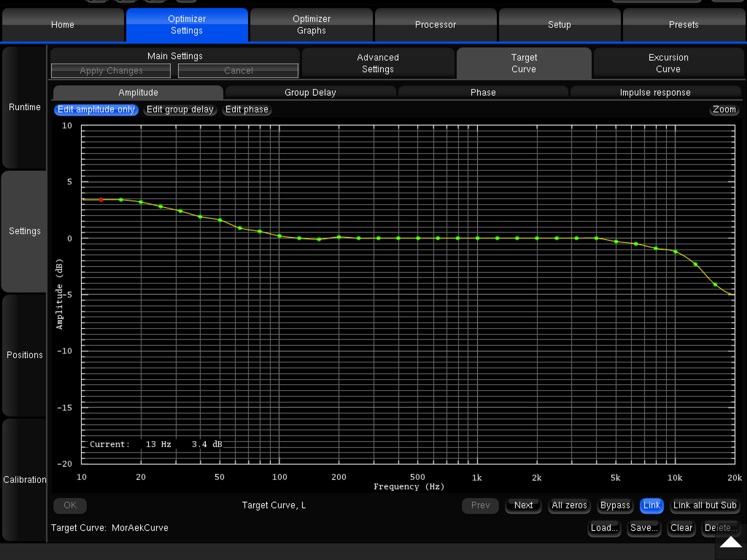The height and width of the screenshot is (560, 747).
Task: Switch to the Excursion Curve tab
Action: pos(668,63)
